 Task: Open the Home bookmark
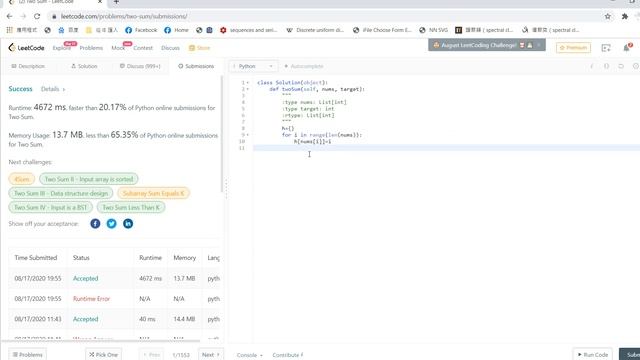[x=176, y=30]
